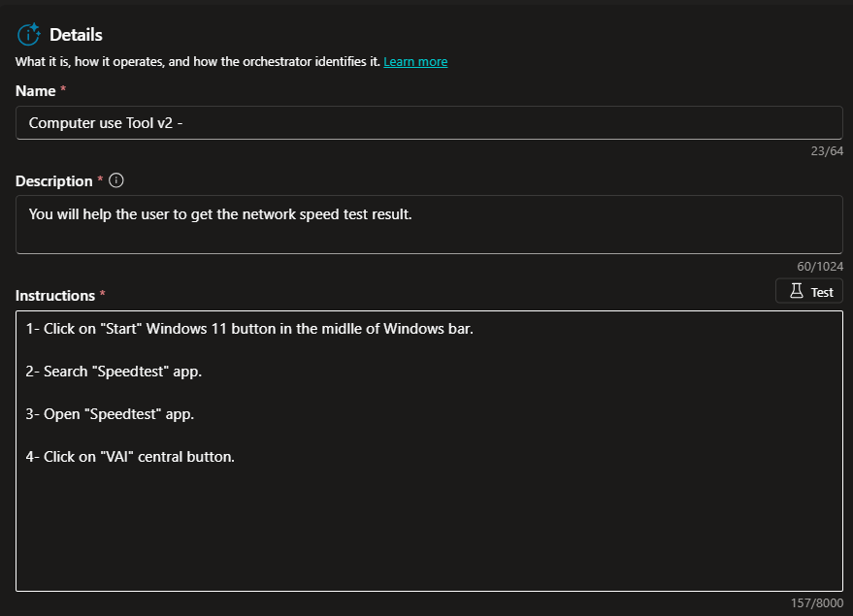853x616 pixels.
Task: Click the "Details" section heading
Action: tap(76, 35)
